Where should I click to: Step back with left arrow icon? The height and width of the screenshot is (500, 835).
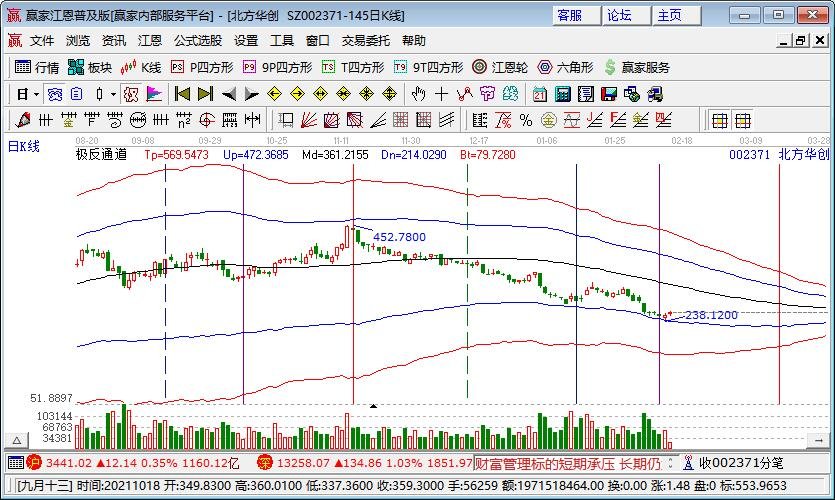228,95
